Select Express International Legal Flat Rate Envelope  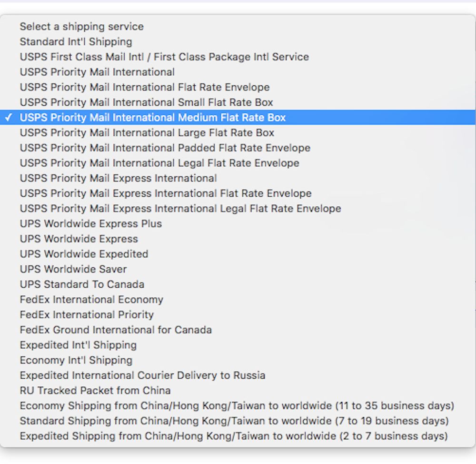point(238,209)
